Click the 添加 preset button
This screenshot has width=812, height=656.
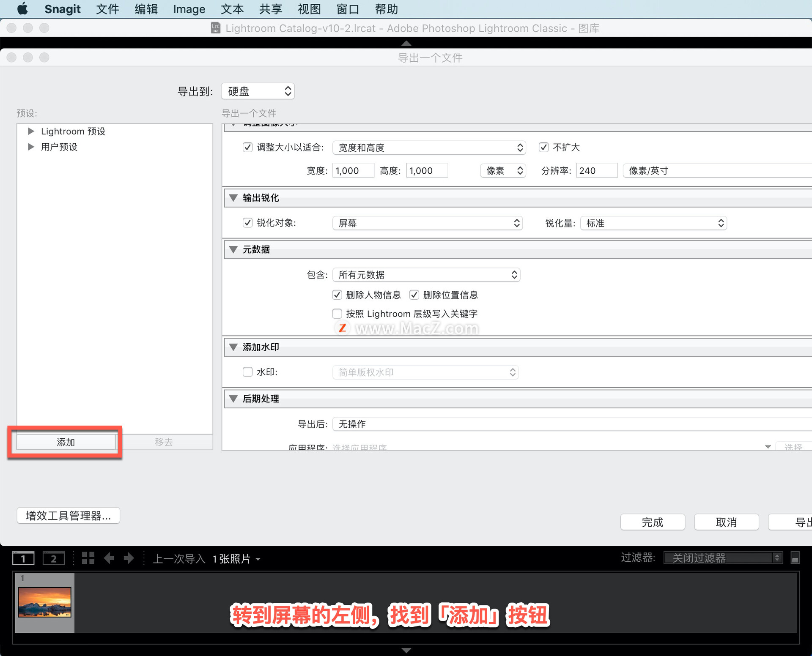point(66,442)
